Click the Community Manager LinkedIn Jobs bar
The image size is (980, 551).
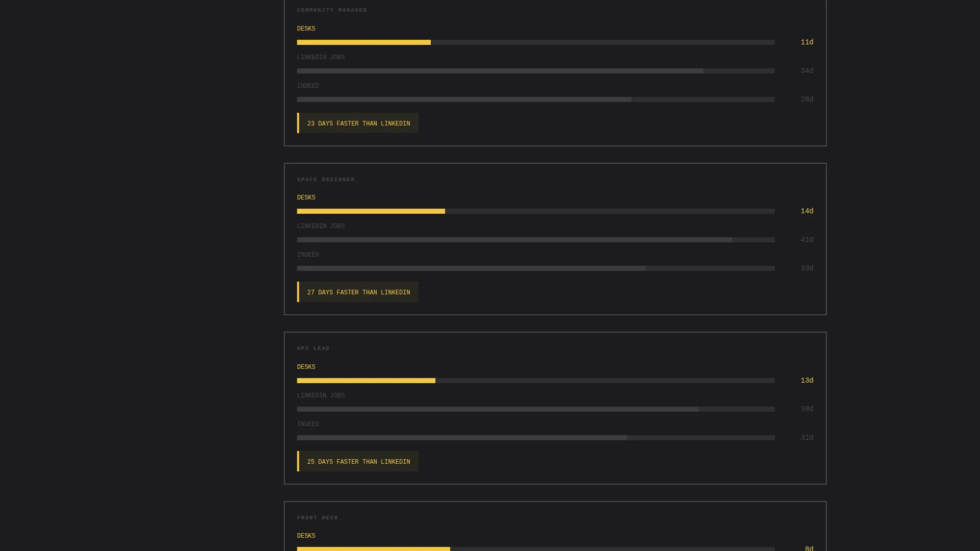tap(536, 71)
